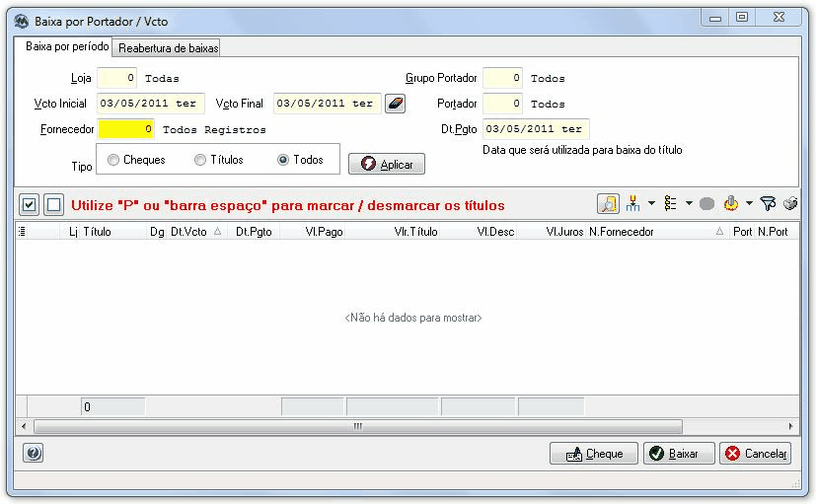Click the horizontal scrollbar thumb
The image size is (816, 504).
coord(358,426)
